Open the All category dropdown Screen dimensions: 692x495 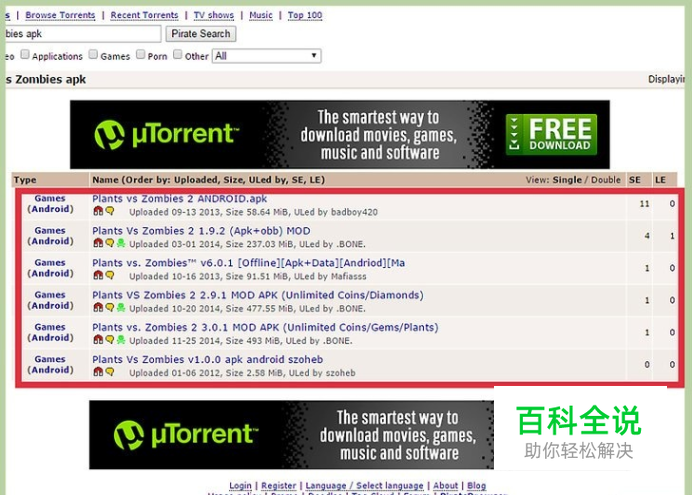(x=267, y=56)
